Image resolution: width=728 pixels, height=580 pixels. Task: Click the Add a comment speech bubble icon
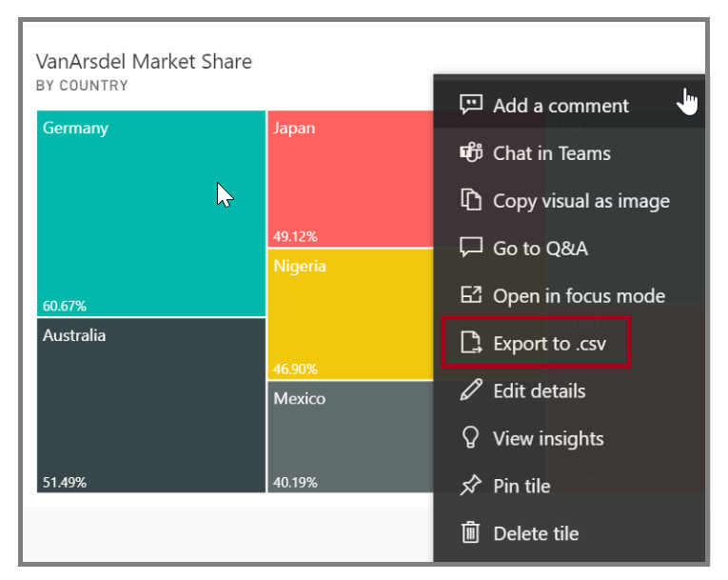471,105
